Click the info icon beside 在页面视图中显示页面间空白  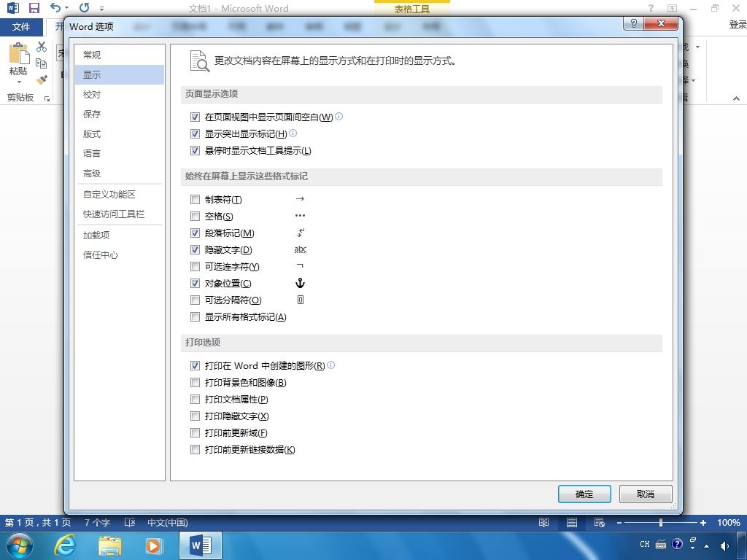pos(338,116)
